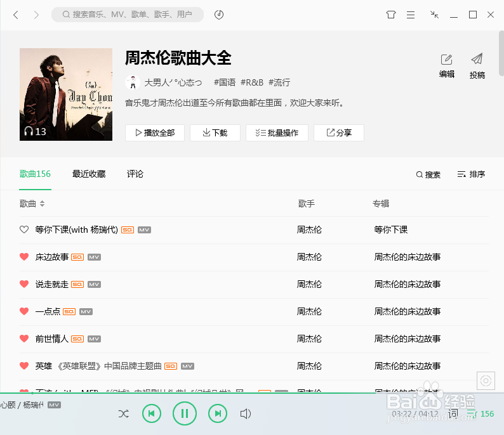This screenshot has width=504, height=435.
Task: Open the 搜索 song search icon
Action: tap(428, 174)
